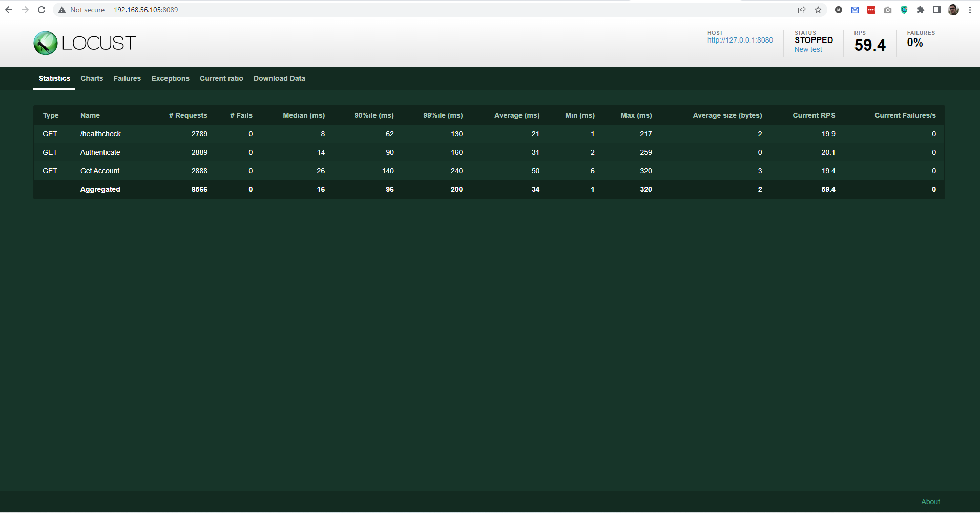Click the 0% failures value in header
Screen dimensions: 980x513
point(915,43)
